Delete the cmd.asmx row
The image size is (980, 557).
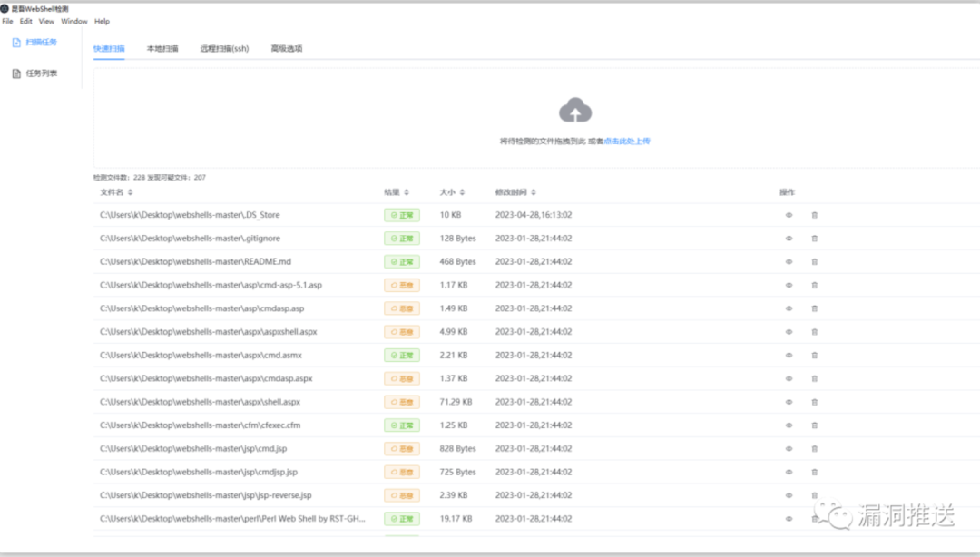tap(814, 355)
